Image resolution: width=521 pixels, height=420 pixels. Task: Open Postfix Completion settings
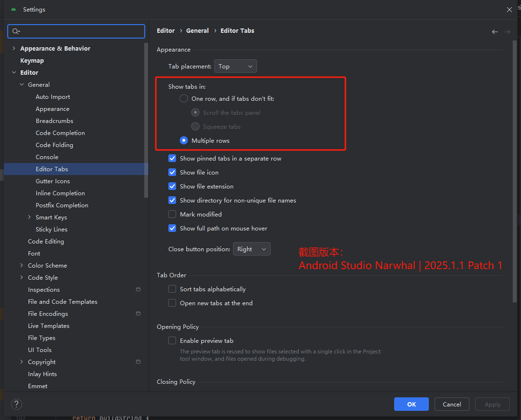pos(62,205)
